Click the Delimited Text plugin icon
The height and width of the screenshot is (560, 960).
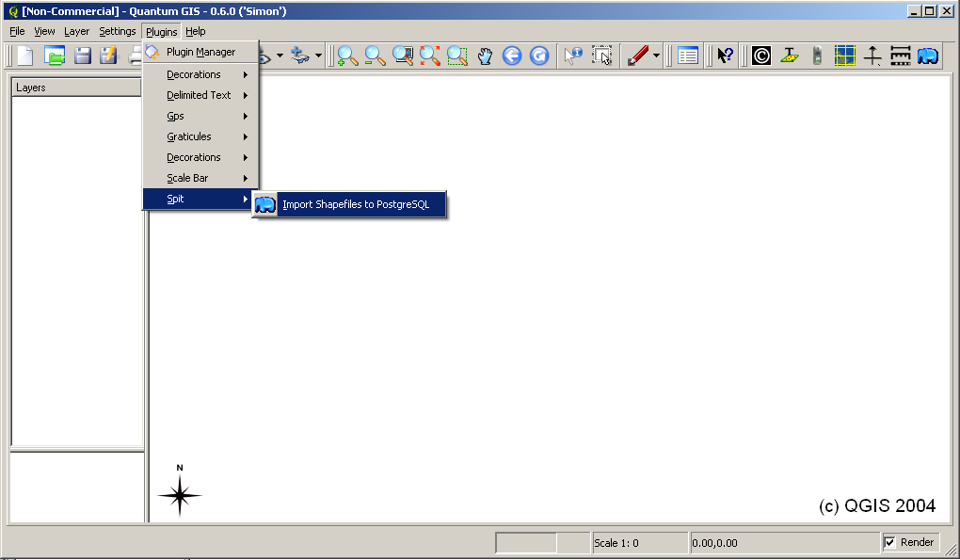coord(790,56)
